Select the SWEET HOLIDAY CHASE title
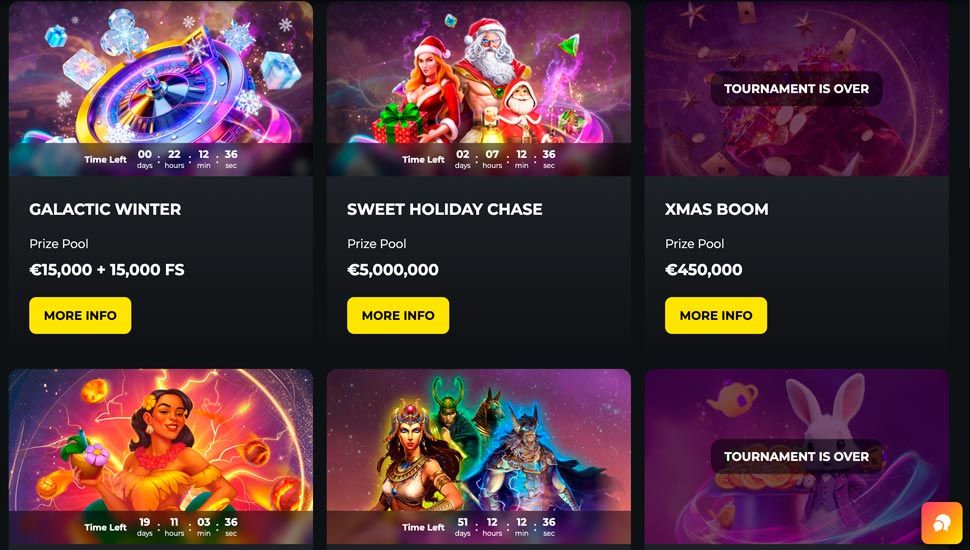Screen dimensions: 970x550 445,209
